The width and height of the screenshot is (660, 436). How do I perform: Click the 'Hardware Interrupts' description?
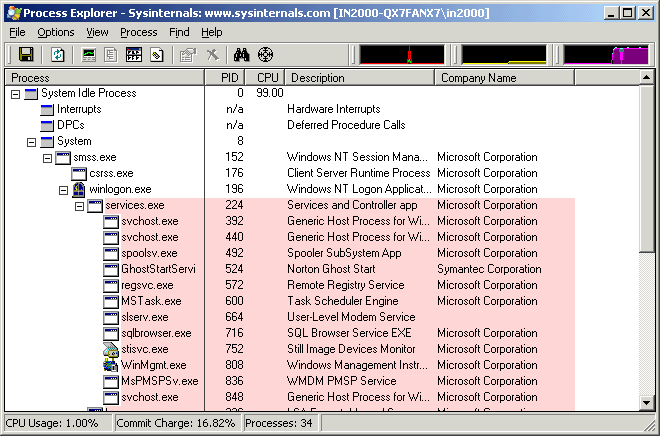334,109
